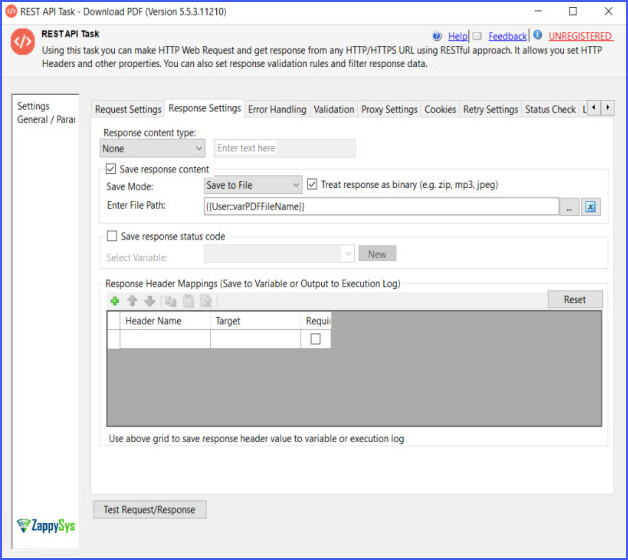
Task: Select the Response Settings tab
Action: [205, 109]
